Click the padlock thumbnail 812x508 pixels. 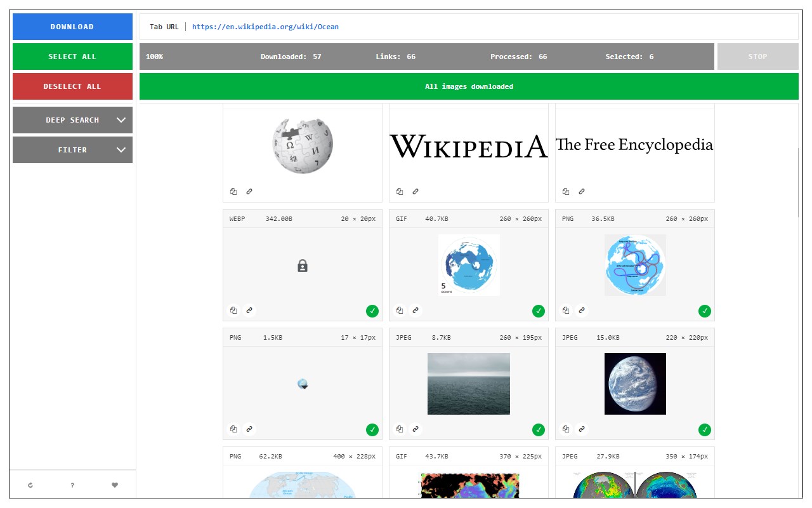(x=303, y=265)
